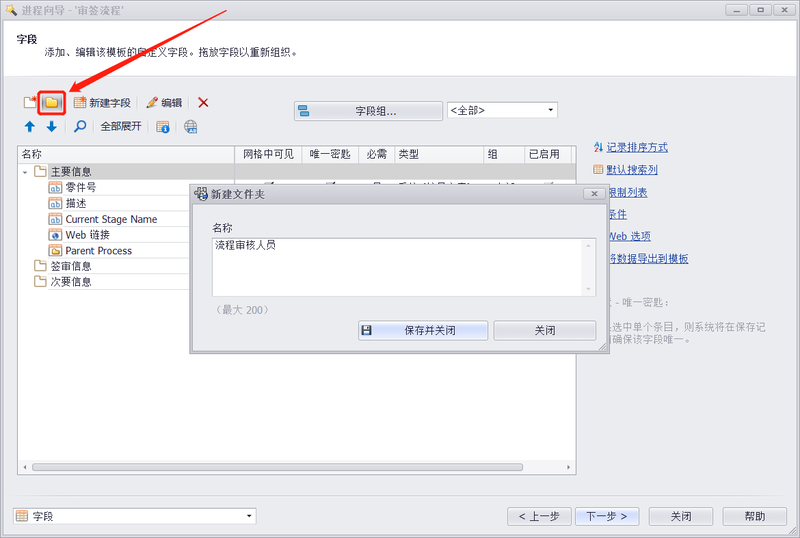Open the Web 选项 link
The height and width of the screenshot is (538, 800).
[x=630, y=236]
